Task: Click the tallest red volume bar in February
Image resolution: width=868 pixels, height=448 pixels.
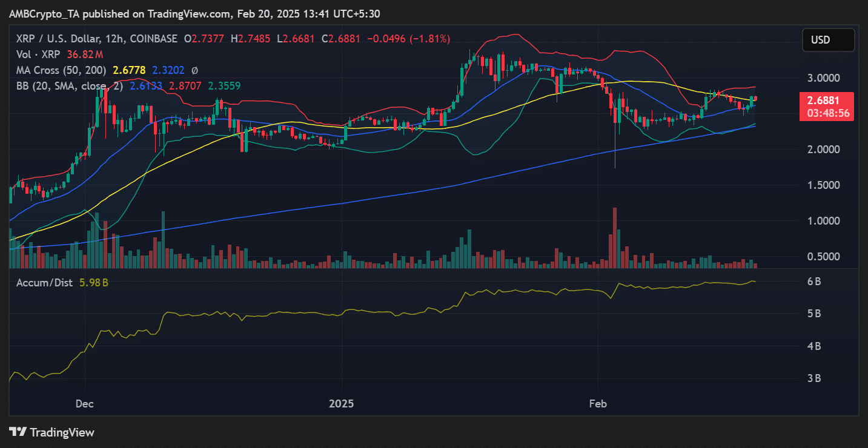Action: (x=615, y=237)
